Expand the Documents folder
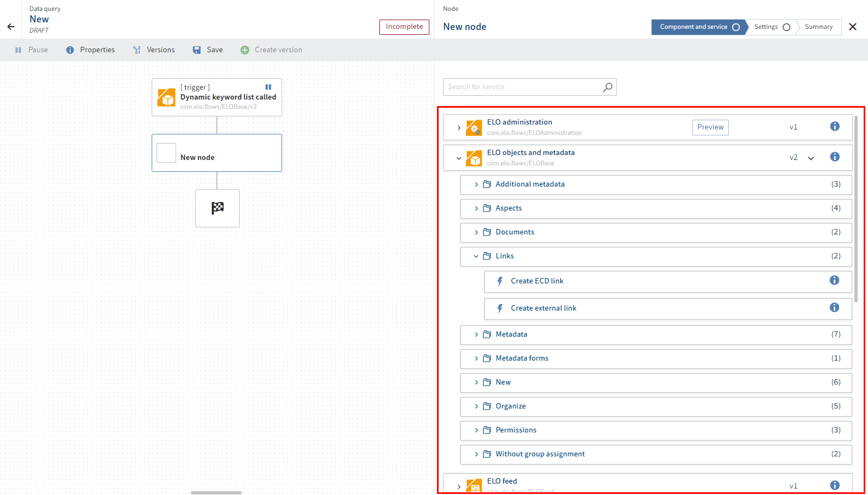 coord(476,232)
